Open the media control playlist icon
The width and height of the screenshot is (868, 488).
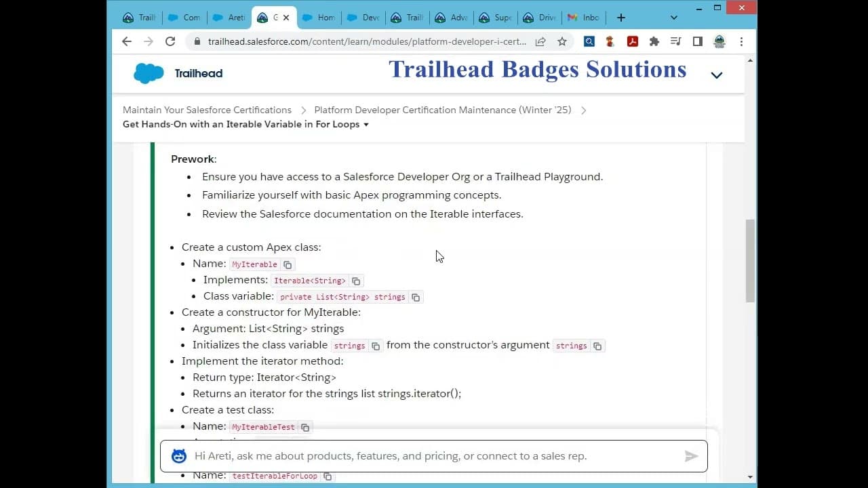pos(675,41)
